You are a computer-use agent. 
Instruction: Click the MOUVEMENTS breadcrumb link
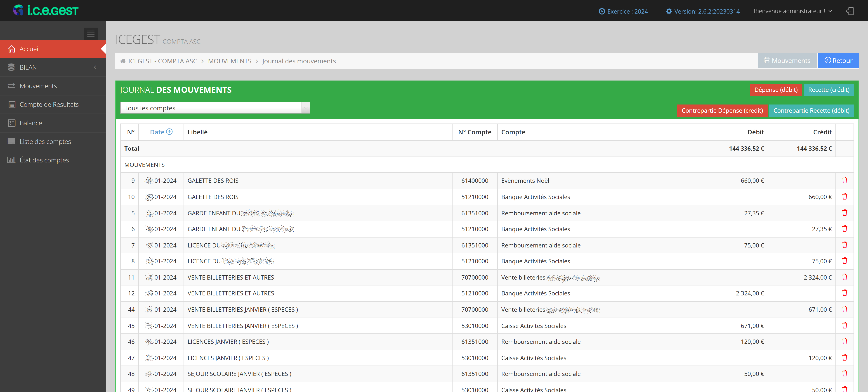229,61
